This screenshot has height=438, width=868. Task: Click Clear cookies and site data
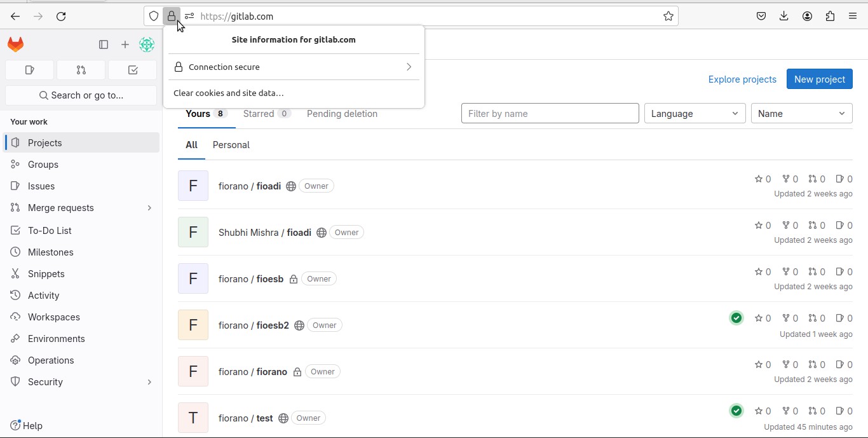229,93
